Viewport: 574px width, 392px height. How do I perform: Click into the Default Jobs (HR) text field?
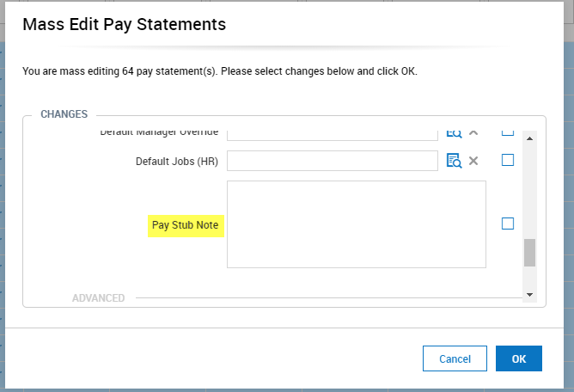click(x=333, y=161)
